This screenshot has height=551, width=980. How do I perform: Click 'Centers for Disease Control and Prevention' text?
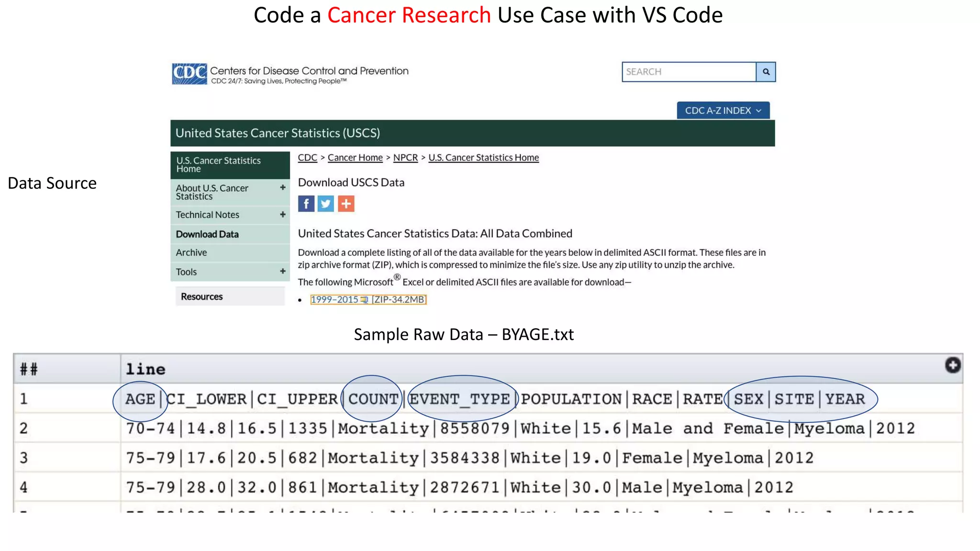(x=309, y=71)
